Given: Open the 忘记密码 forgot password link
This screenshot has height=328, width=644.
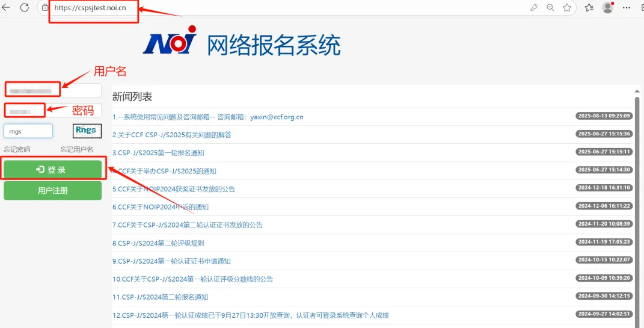Looking at the screenshot, I should pyautogui.click(x=17, y=149).
